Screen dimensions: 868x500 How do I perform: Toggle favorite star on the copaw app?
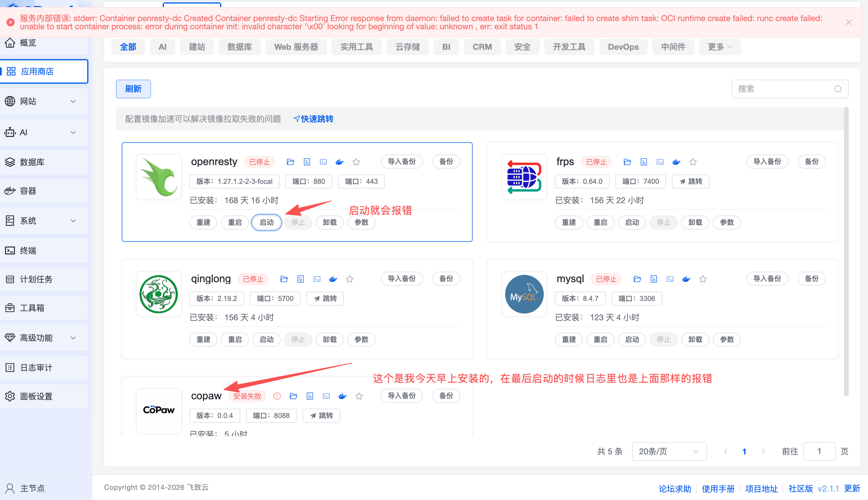click(359, 396)
